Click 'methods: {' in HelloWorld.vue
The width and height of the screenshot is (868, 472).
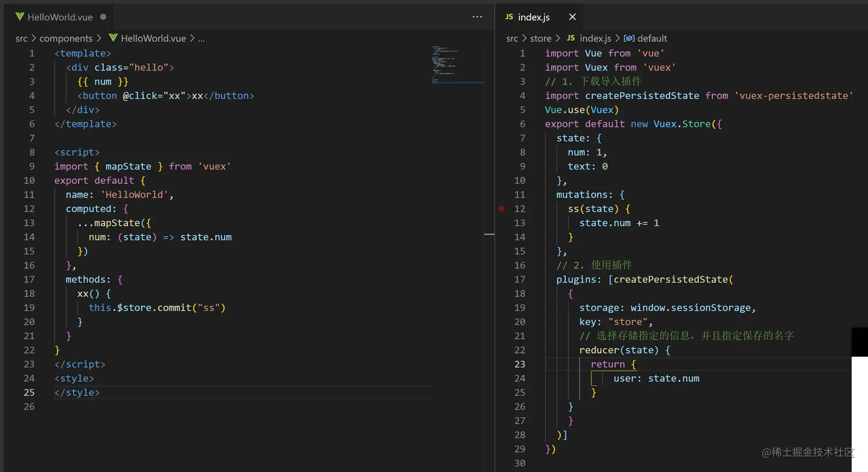point(94,280)
